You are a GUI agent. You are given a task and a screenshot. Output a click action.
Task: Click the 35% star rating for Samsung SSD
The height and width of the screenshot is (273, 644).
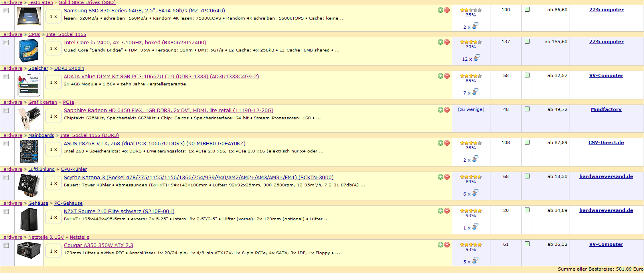point(471,10)
